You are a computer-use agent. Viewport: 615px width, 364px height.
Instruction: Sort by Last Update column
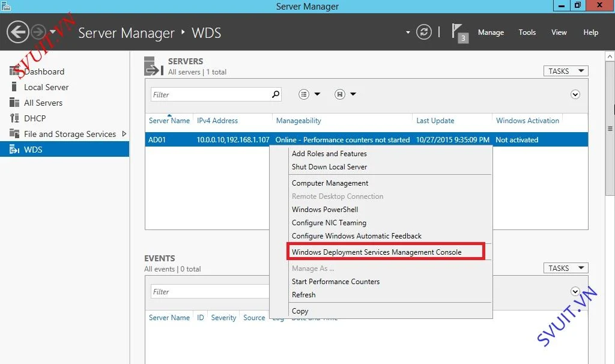click(435, 120)
